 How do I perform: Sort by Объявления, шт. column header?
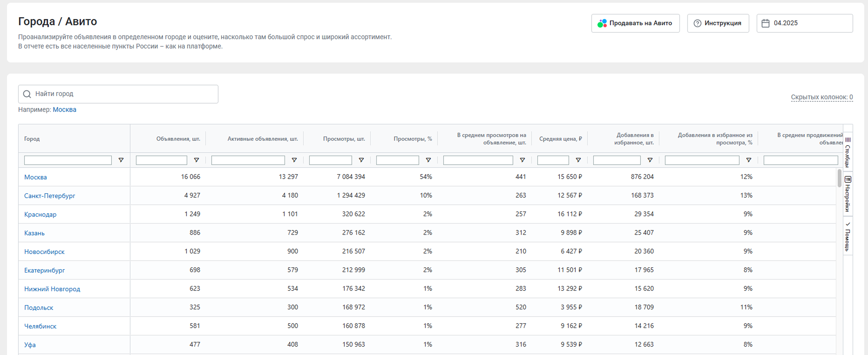[x=178, y=139]
